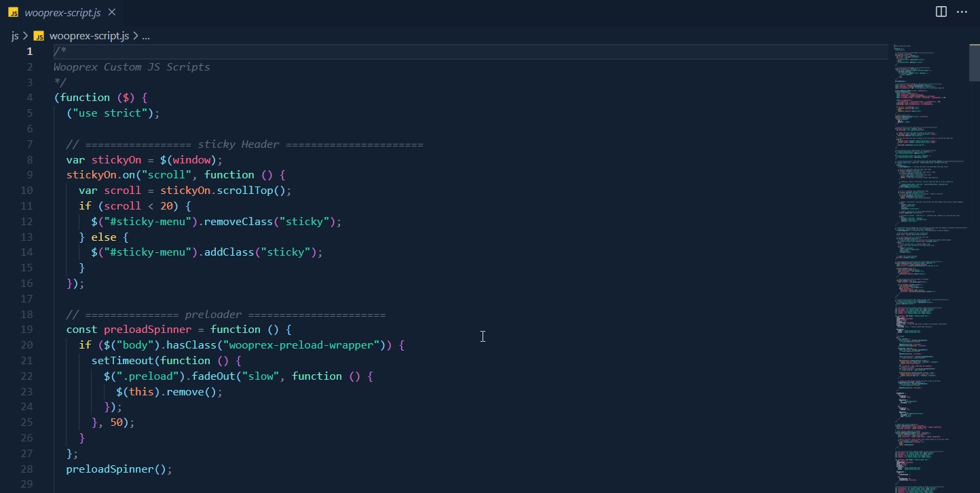Open the js folder breadcrumb dropdown
The width and height of the screenshot is (980, 493).
click(15, 36)
